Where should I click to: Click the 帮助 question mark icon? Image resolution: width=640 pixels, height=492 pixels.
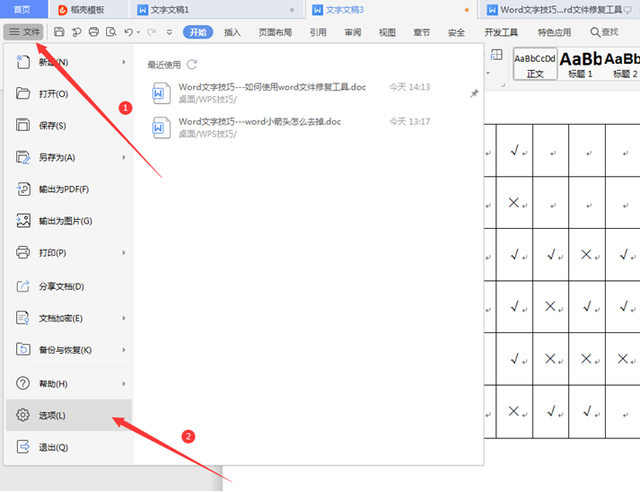click(23, 383)
